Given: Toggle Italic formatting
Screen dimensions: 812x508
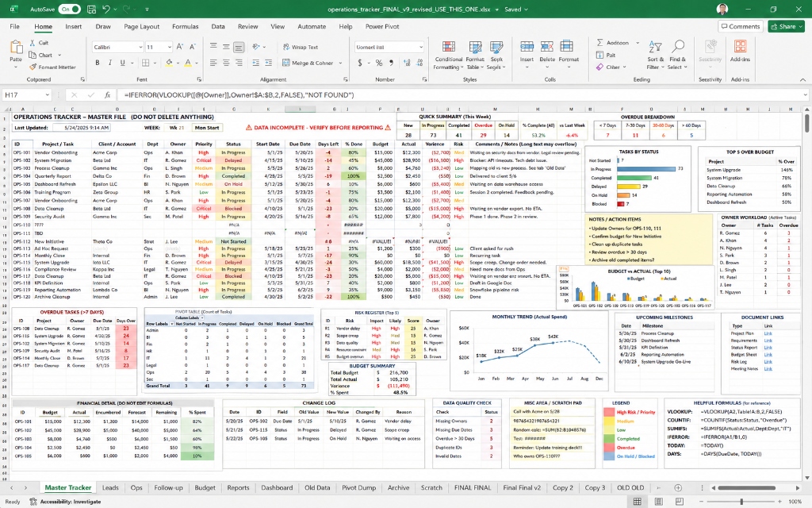Looking at the screenshot, I should coord(109,63).
